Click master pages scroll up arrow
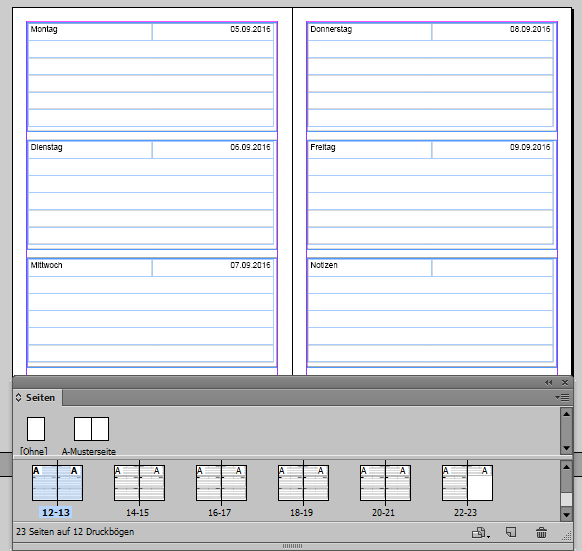 click(566, 414)
